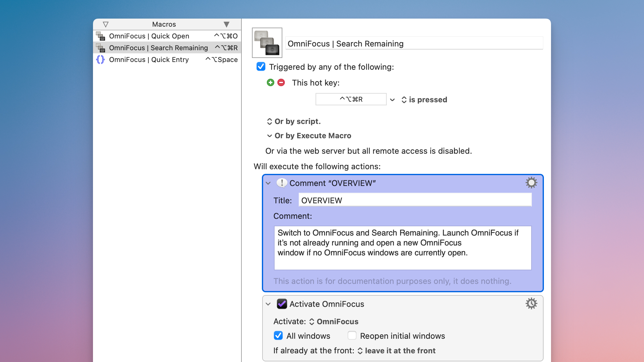
Task: Click the 'Activate OmniFocus' action title
Action: 327,304
